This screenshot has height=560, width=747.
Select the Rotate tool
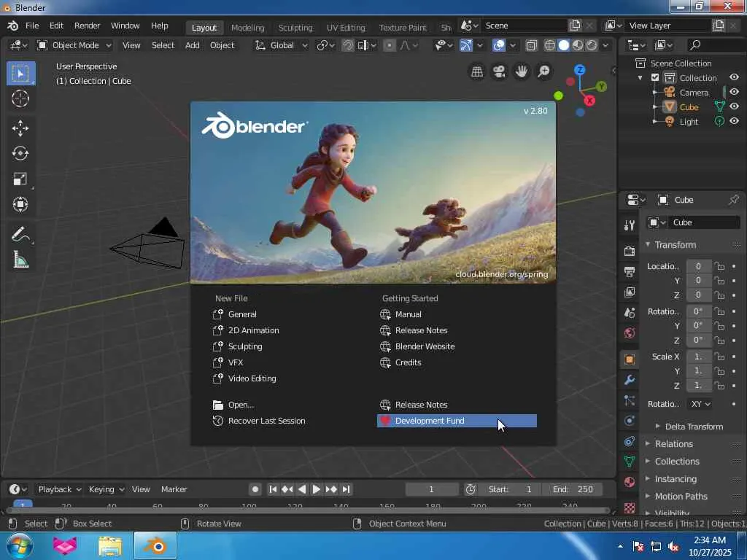(x=20, y=153)
